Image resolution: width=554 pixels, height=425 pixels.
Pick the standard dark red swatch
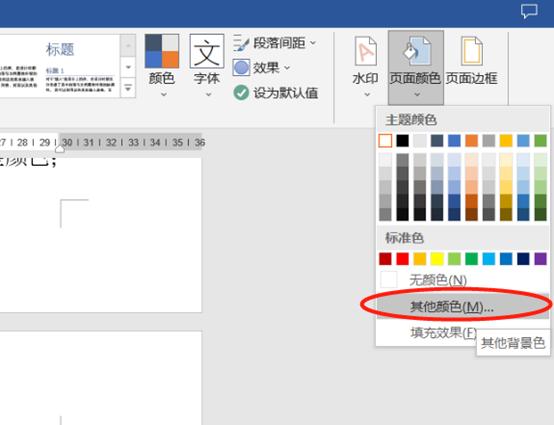[x=385, y=259]
